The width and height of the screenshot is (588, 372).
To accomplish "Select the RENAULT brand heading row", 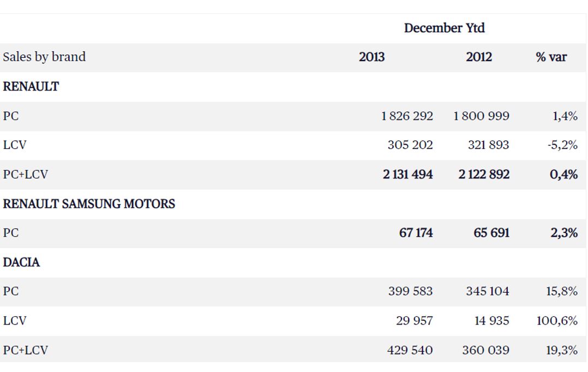I will (31, 87).
